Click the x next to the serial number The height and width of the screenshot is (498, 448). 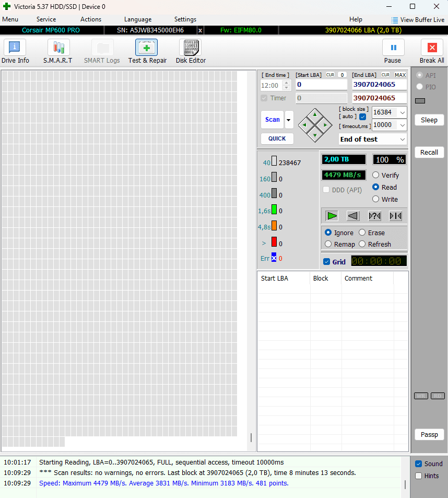pyautogui.click(x=200, y=30)
